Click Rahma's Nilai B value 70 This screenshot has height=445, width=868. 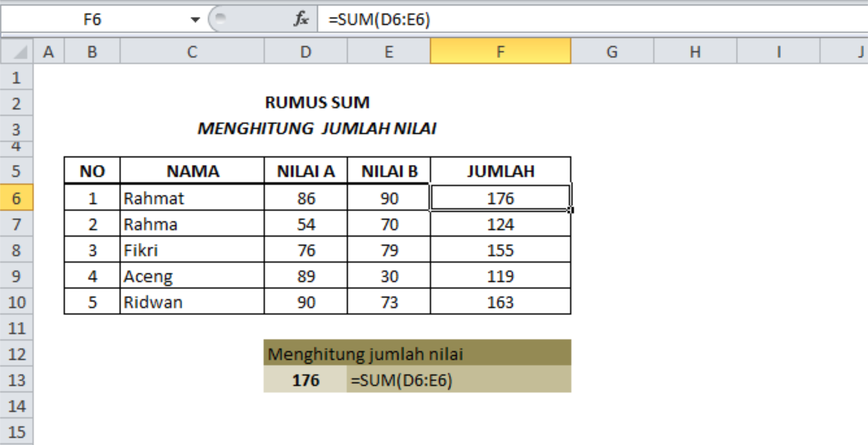[389, 224]
